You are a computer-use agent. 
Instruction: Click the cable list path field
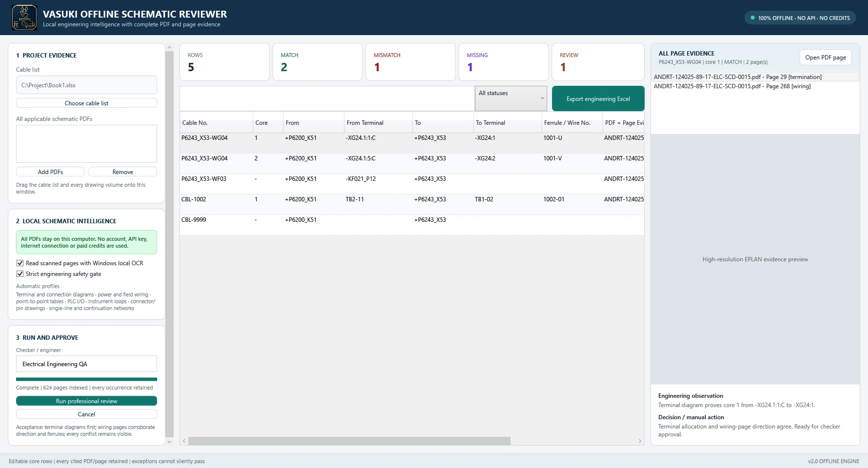(86, 85)
